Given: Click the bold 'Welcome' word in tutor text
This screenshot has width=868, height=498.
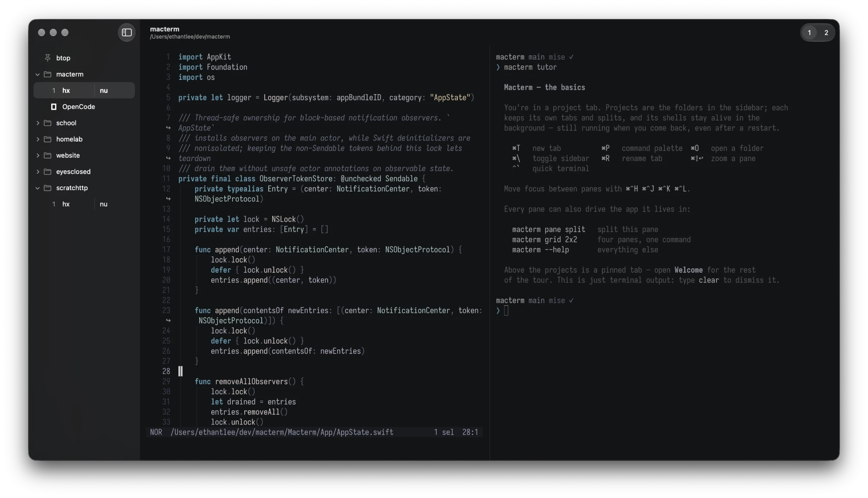Looking at the screenshot, I should click(688, 270).
